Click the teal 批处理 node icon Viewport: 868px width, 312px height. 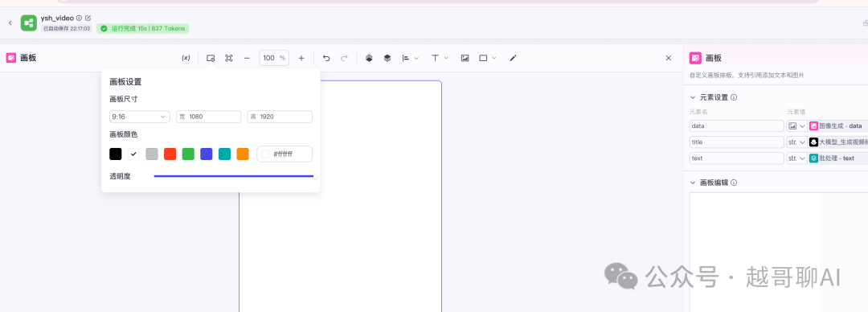(813, 158)
